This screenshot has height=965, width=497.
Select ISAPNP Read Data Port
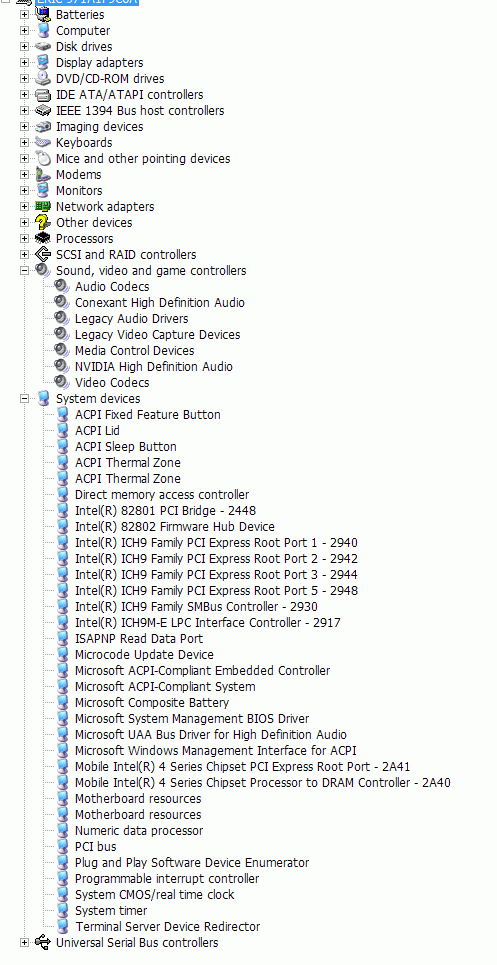click(138, 638)
